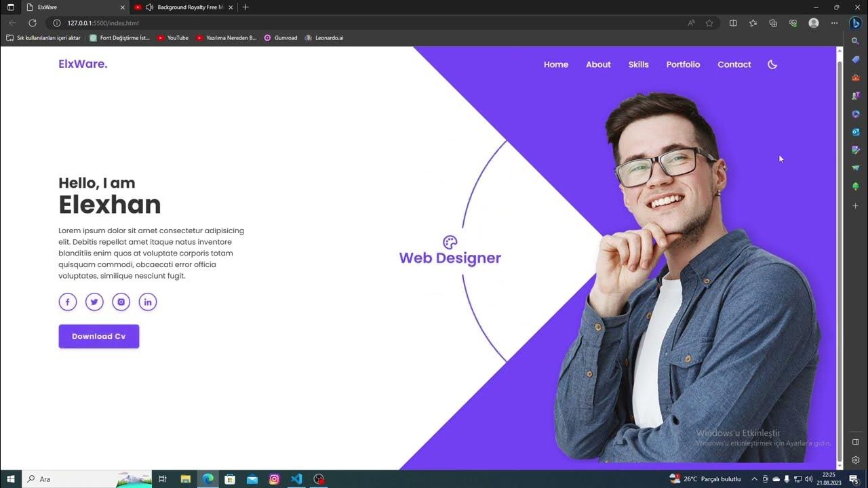
Task: View site information icon in address bar
Action: click(57, 23)
